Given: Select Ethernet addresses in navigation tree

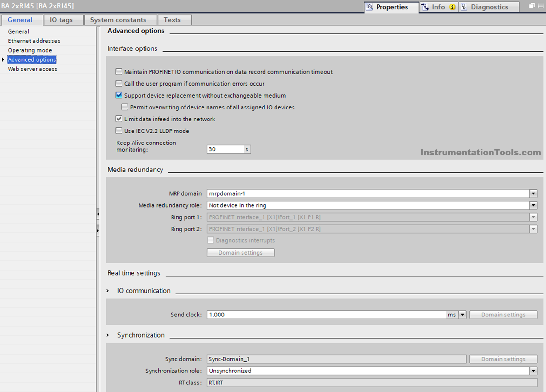Looking at the screenshot, I should point(34,41).
